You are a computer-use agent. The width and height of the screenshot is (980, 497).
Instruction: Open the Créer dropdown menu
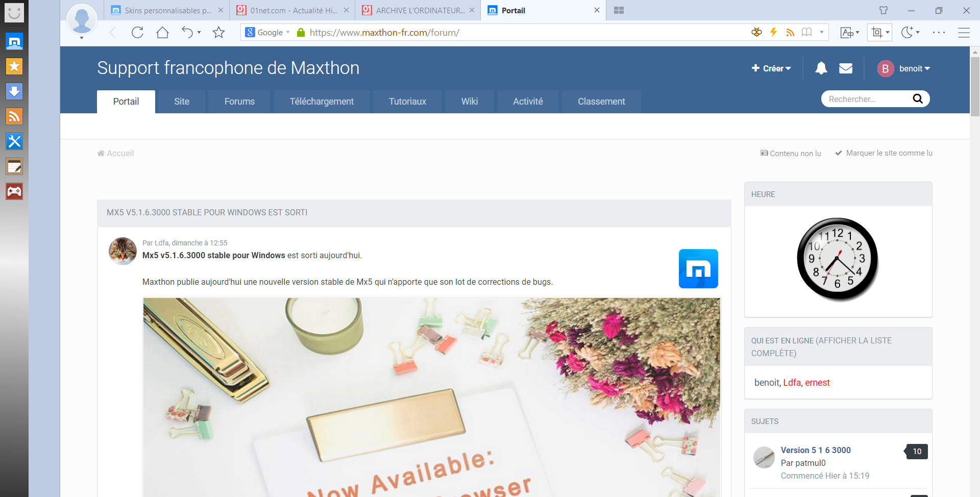(x=771, y=68)
